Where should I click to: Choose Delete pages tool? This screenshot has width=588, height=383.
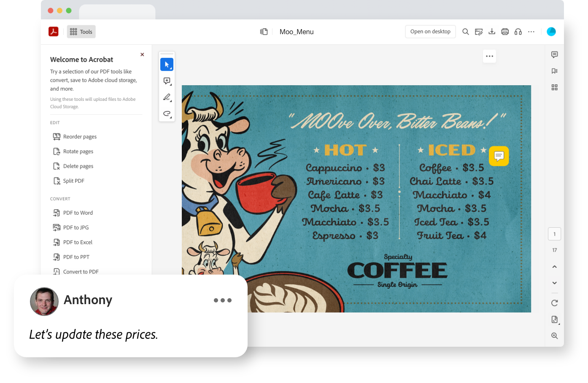pos(73,166)
